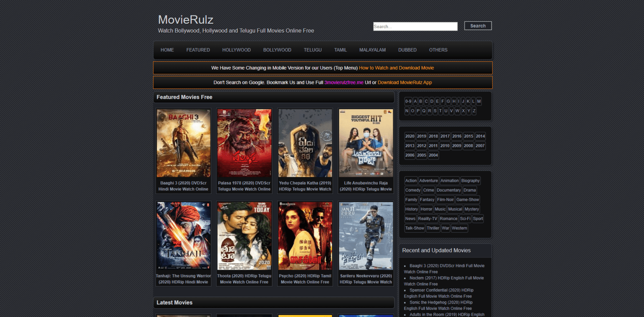
Task: Select the Comedy genre tag
Action: click(x=413, y=190)
